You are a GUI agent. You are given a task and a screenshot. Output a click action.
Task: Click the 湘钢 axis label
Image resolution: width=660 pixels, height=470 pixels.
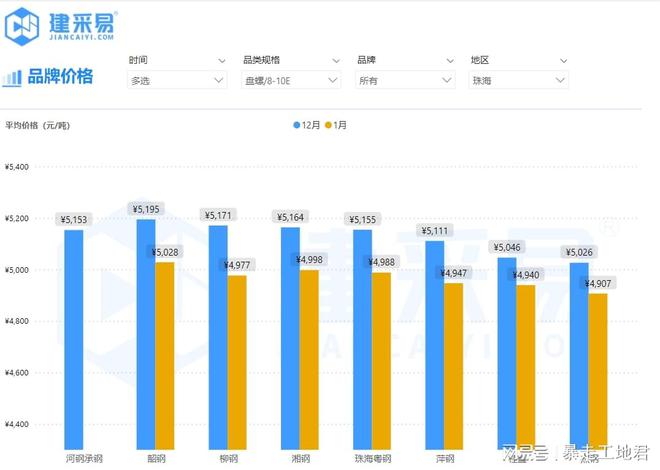click(x=301, y=458)
